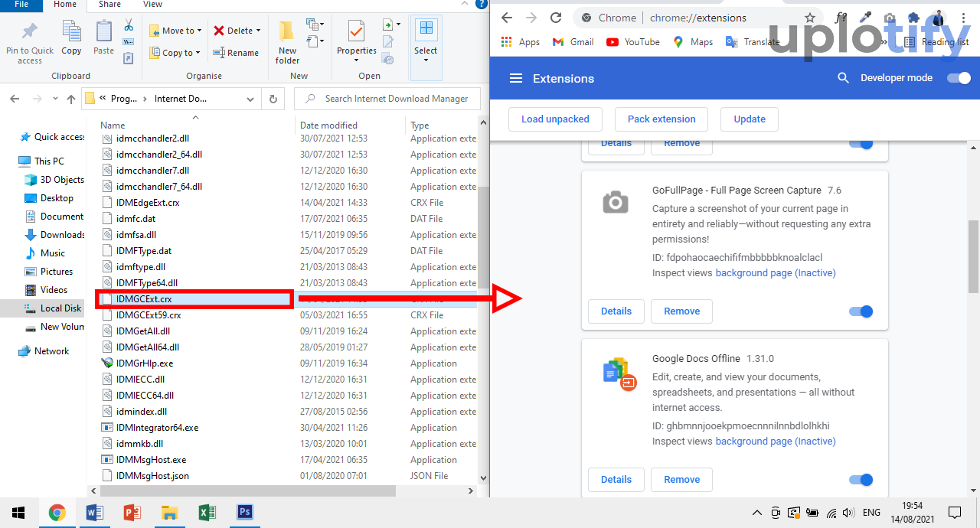Sort files by Date modified column
The height and width of the screenshot is (528, 980).
tap(328, 125)
